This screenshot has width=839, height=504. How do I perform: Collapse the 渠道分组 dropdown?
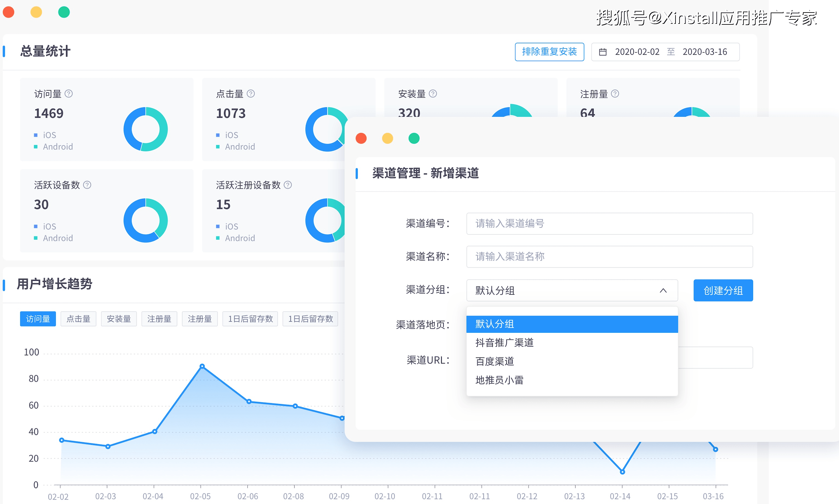coord(663,291)
